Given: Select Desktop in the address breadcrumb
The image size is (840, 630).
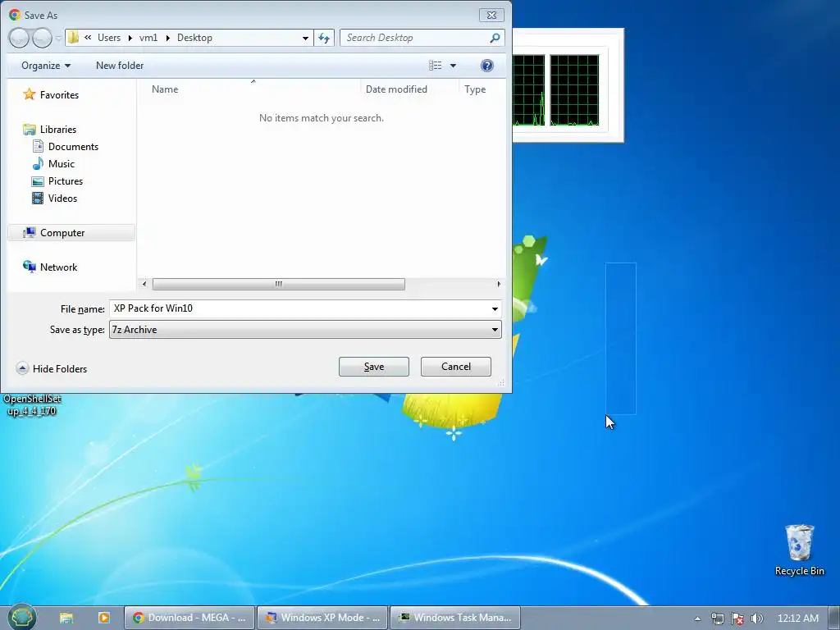Looking at the screenshot, I should coord(194,38).
